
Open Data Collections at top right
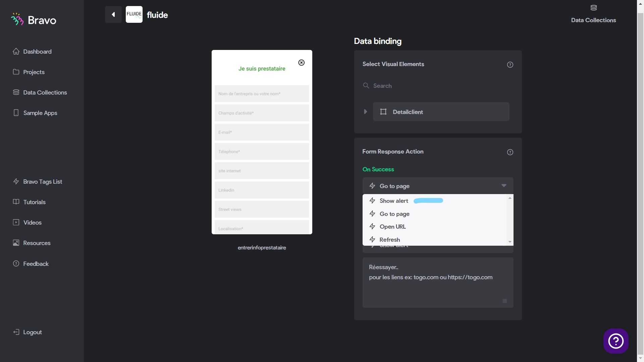point(593,14)
